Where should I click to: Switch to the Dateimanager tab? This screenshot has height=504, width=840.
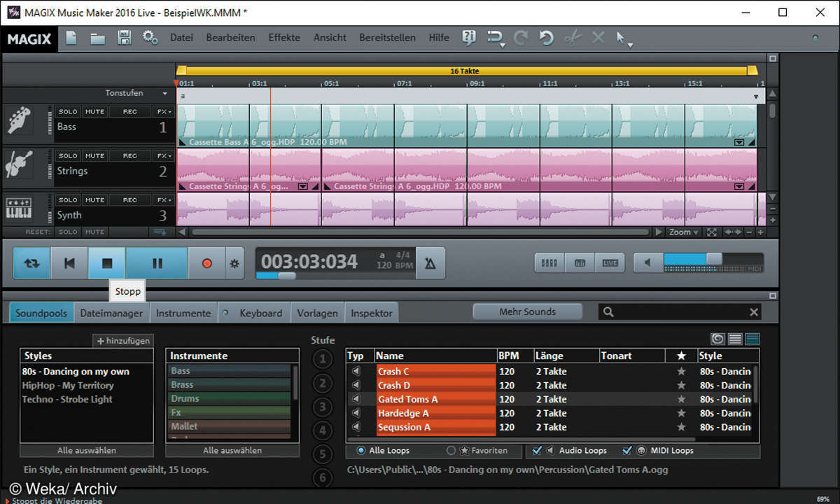coord(111,313)
